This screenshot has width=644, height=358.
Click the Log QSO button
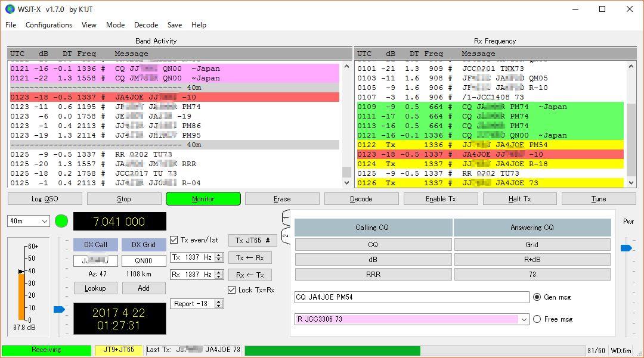45,199
